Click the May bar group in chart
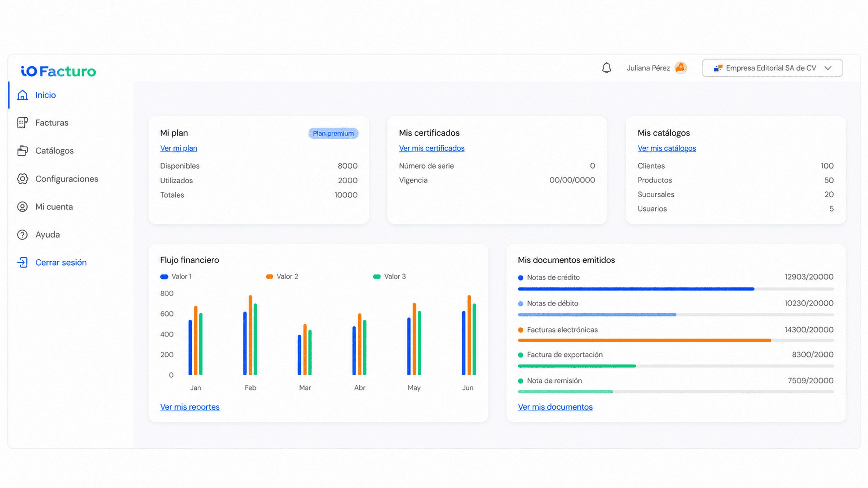 [414, 339]
